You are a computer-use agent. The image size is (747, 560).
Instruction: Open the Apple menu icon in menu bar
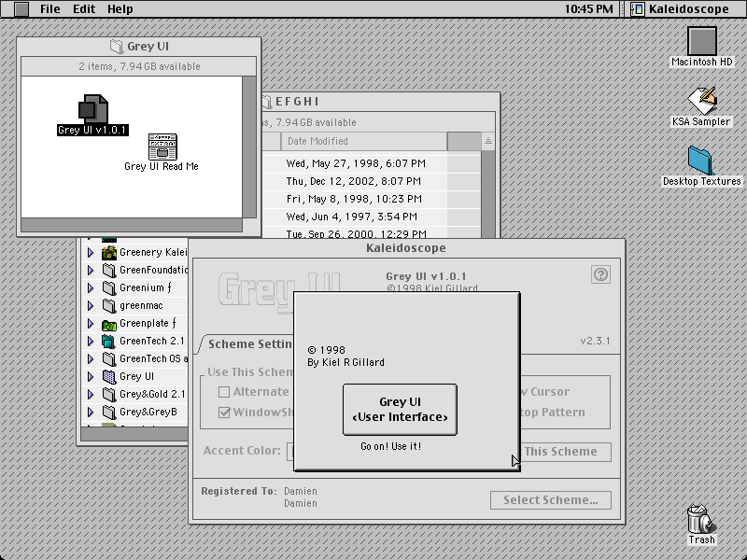21,9
